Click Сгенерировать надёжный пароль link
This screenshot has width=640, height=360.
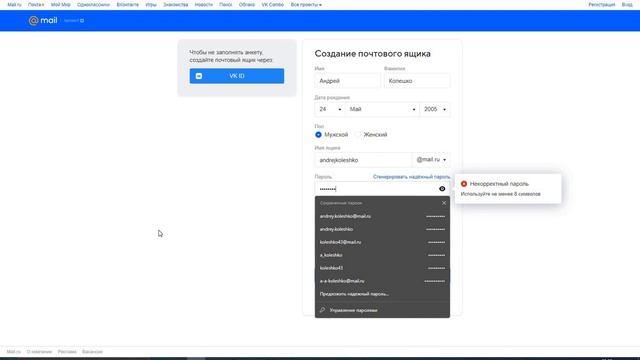tap(411, 177)
